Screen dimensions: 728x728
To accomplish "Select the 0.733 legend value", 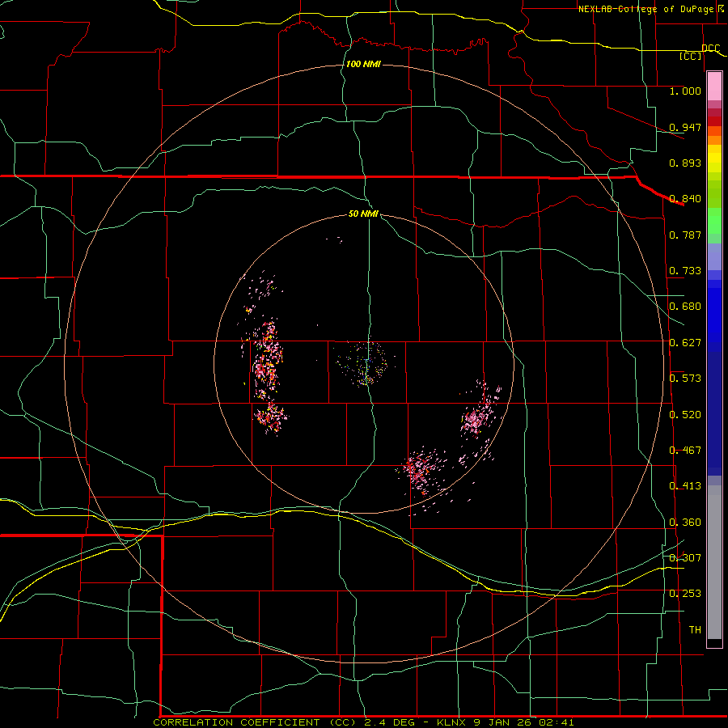I will pos(685,271).
